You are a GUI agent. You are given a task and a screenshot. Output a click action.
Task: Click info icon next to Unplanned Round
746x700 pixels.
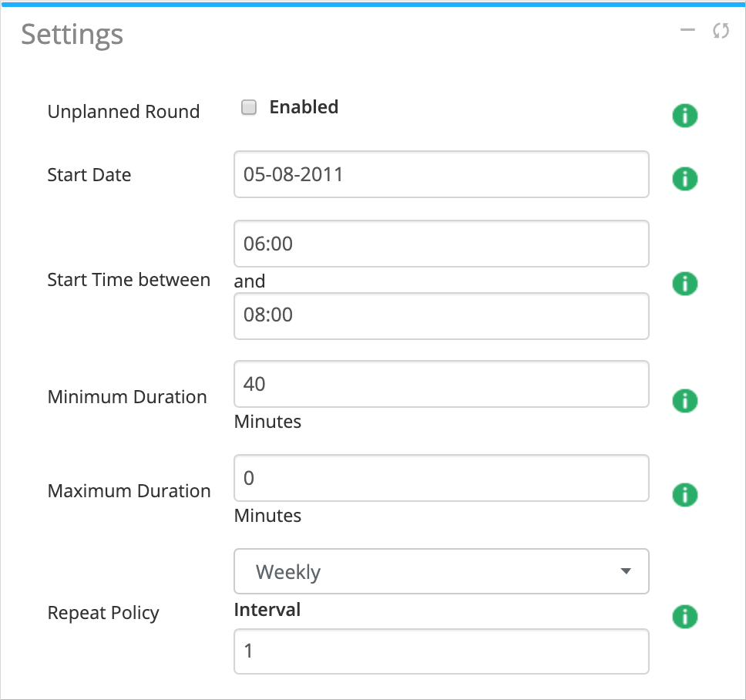pyautogui.click(x=684, y=116)
